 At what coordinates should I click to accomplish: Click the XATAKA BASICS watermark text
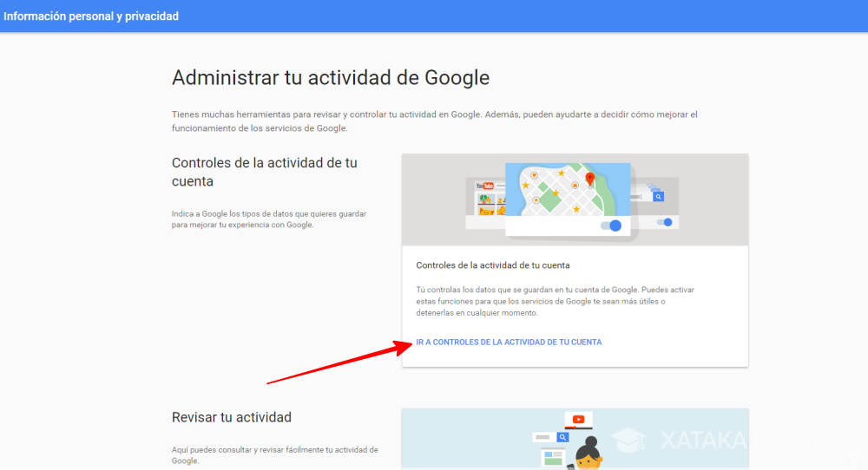tap(738, 441)
